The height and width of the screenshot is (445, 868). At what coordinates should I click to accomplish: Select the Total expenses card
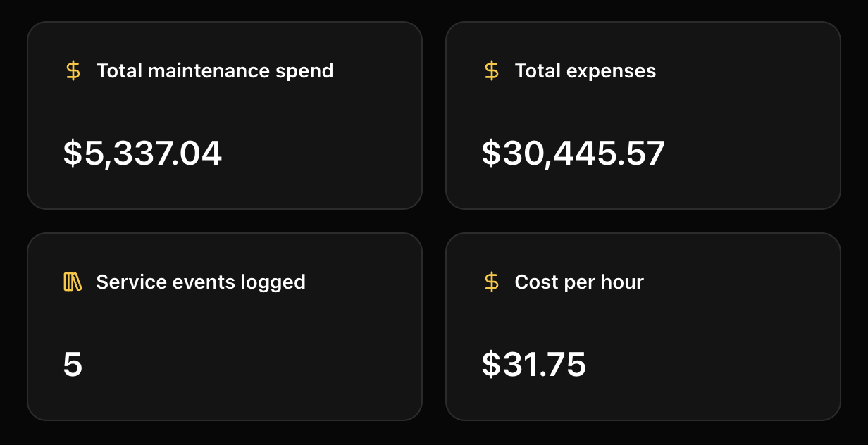(x=644, y=115)
